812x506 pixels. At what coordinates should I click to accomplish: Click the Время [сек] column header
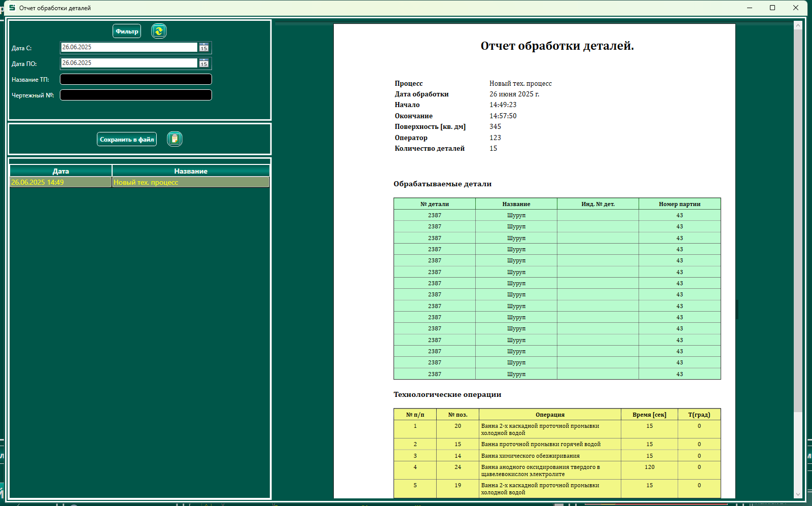(x=649, y=415)
